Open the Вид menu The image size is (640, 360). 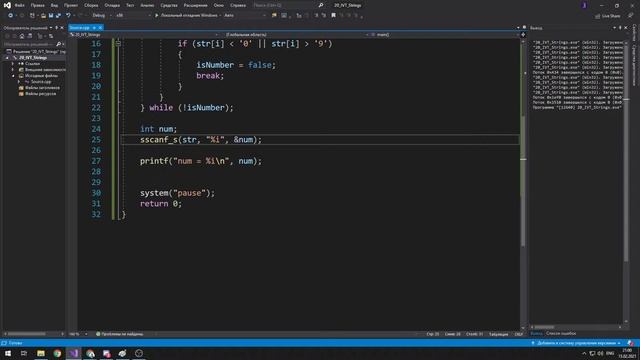pos(54,5)
